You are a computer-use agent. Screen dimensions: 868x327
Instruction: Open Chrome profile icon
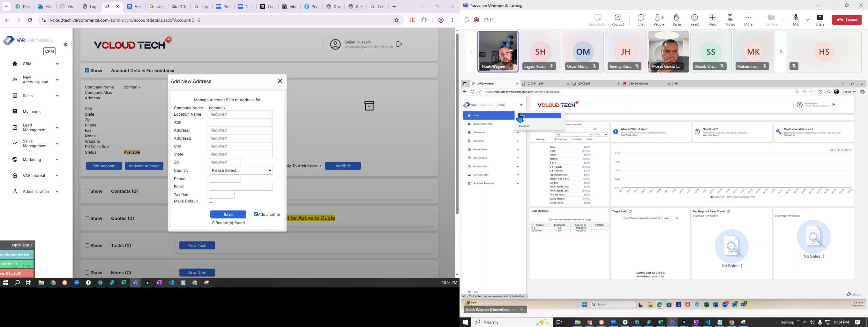point(441,20)
